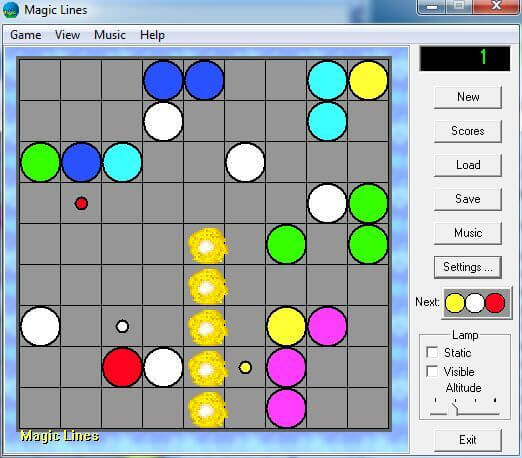
Task: Open the Scores button
Action: (x=468, y=131)
